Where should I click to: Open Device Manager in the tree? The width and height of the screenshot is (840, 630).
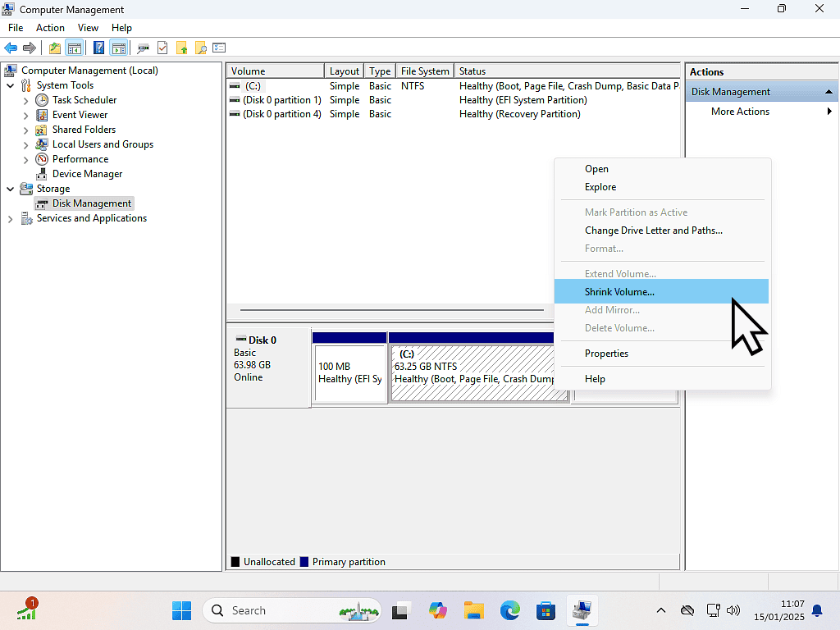pos(87,174)
